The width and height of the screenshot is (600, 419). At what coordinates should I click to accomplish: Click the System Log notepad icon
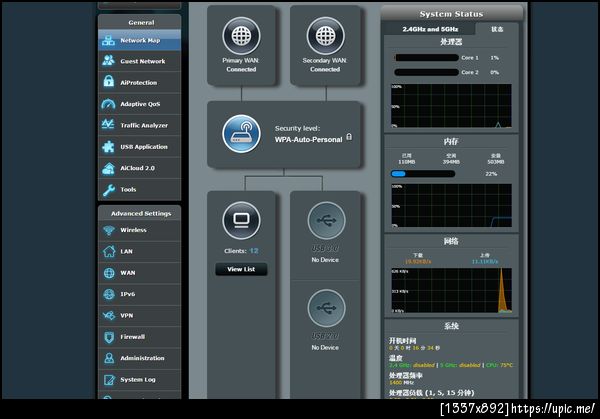click(x=109, y=380)
